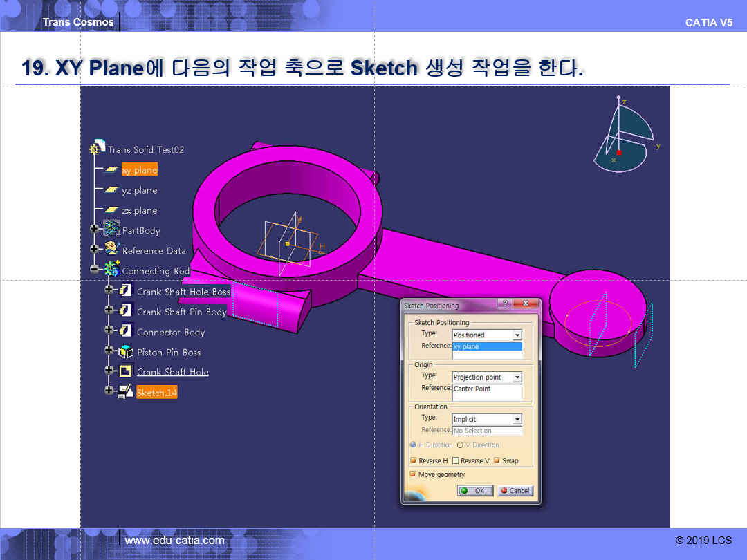
Task: Select the Reference Data icon
Action: click(112, 250)
